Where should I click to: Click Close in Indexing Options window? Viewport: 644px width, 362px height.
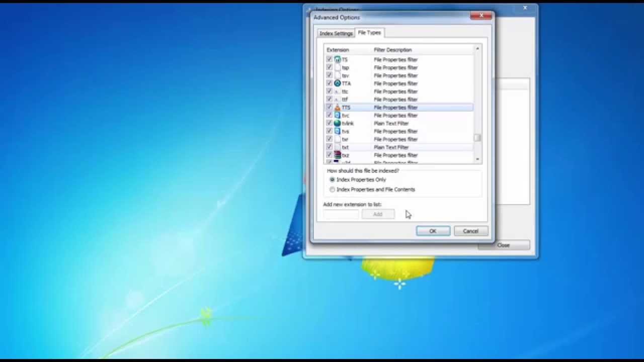(504, 245)
